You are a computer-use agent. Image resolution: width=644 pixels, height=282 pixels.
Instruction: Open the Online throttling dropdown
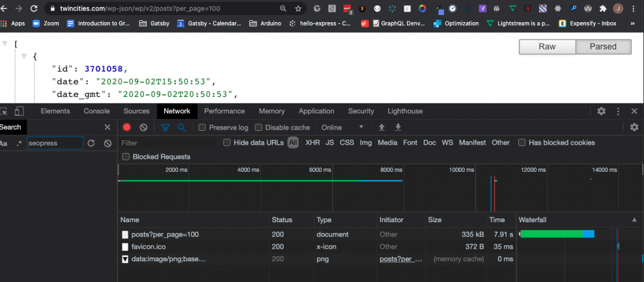(x=343, y=127)
